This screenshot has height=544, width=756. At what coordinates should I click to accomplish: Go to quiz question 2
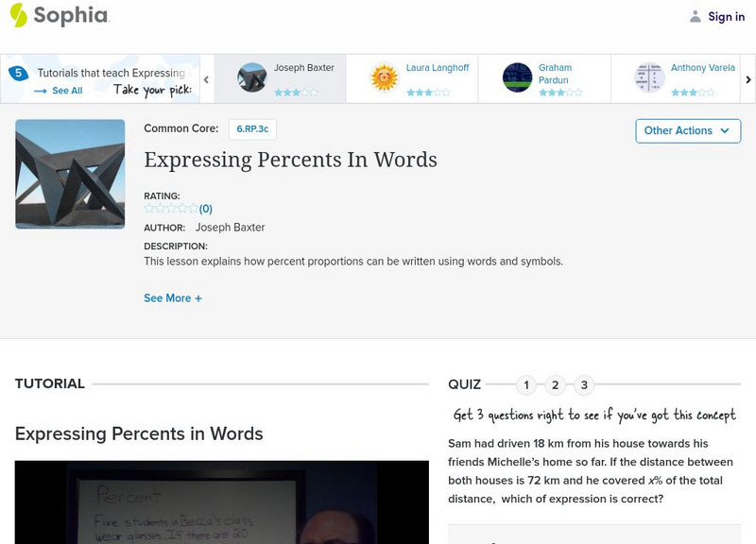tap(556, 384)
